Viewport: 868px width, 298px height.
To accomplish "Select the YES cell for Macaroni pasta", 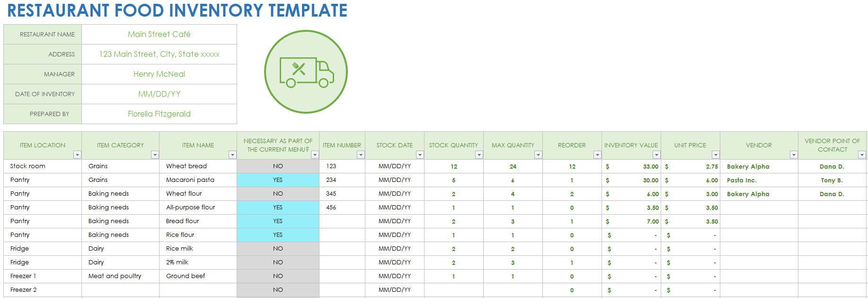I will point(278,180).
